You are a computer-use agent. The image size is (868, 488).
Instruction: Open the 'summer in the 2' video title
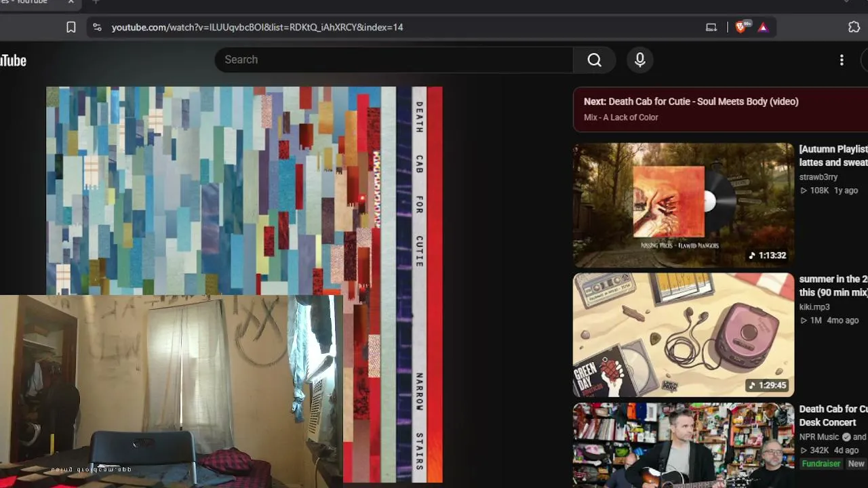pyautogui.click(x=833, y=286)
